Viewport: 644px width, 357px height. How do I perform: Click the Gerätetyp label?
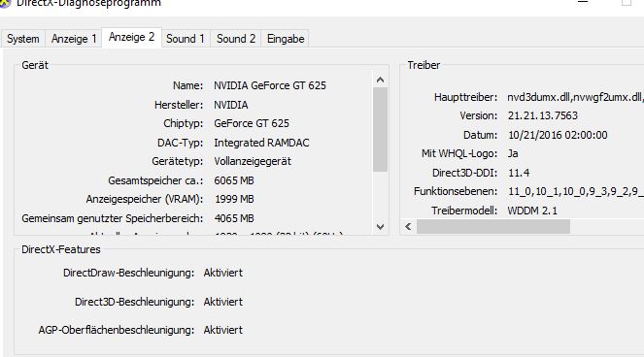click(178, 161)
